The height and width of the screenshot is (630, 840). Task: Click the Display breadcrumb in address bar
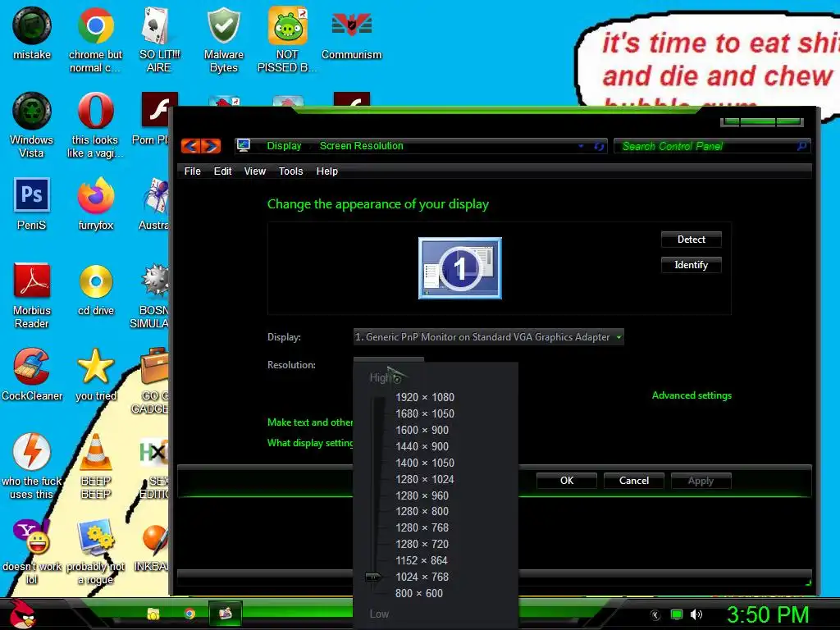tap(284, 146)
